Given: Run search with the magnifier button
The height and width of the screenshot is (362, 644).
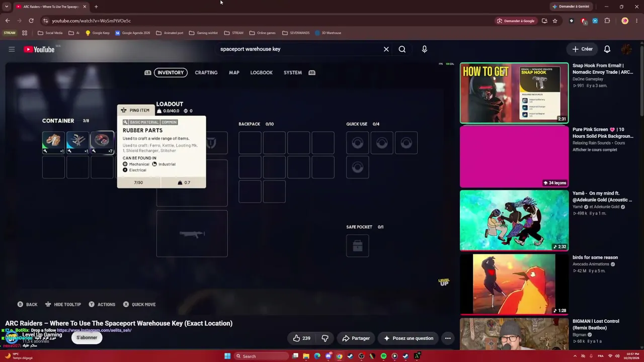Looking at the screenshot, I should point(402,49).
